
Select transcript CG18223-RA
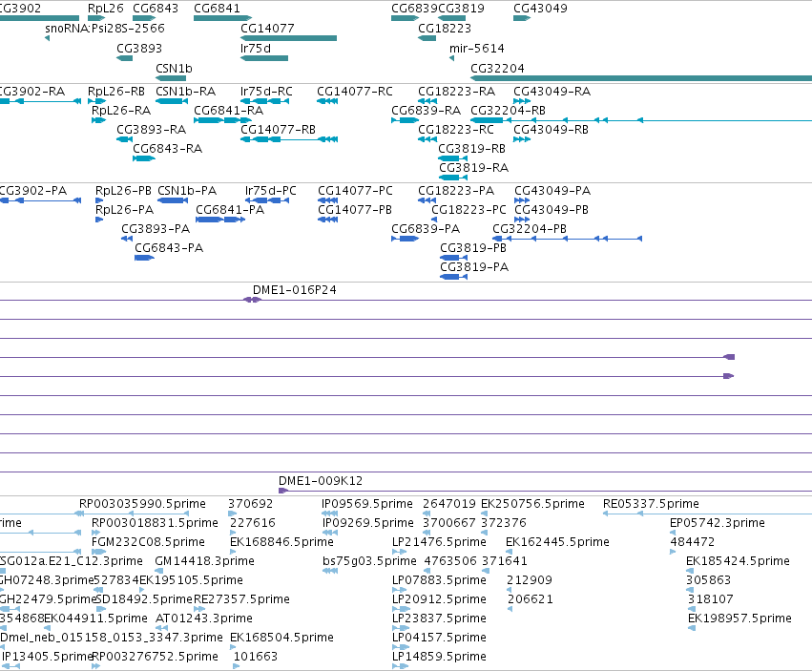[456, 92]
